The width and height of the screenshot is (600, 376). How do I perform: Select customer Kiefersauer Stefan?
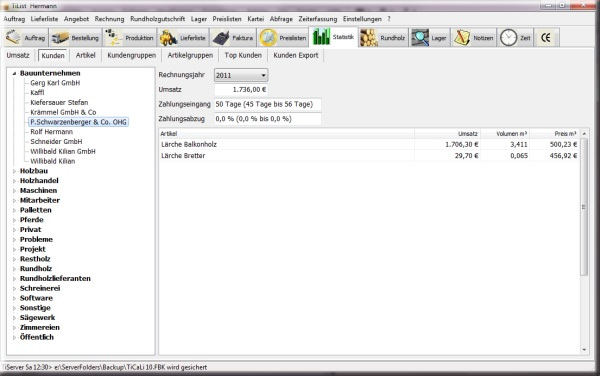[x=59, y=103]
